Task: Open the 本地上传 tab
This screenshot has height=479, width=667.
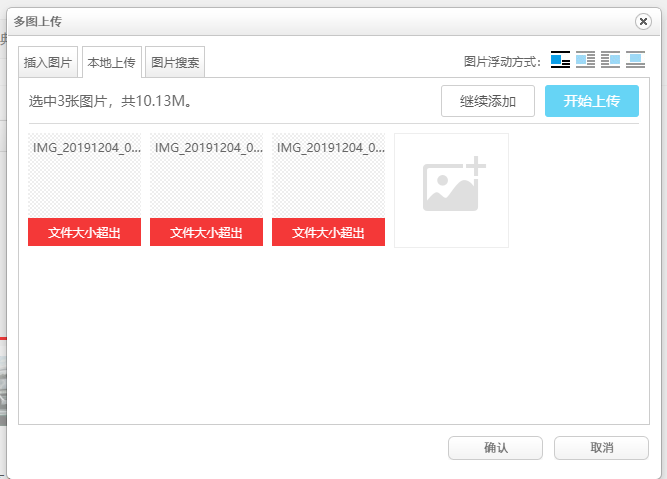Action: click(x=112, y=62)
